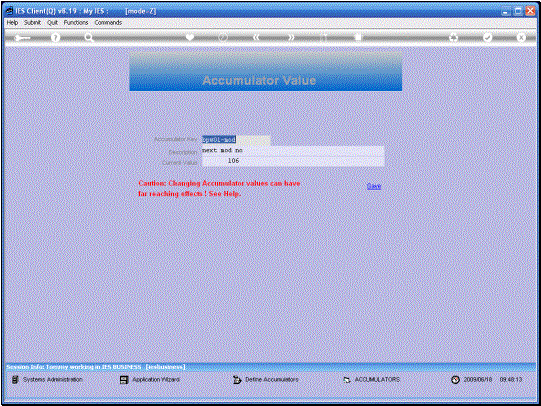Click the document page icon in toolbar
Image resolution: width=541 pixels, height=406 pixels.
tap(358, 37)
